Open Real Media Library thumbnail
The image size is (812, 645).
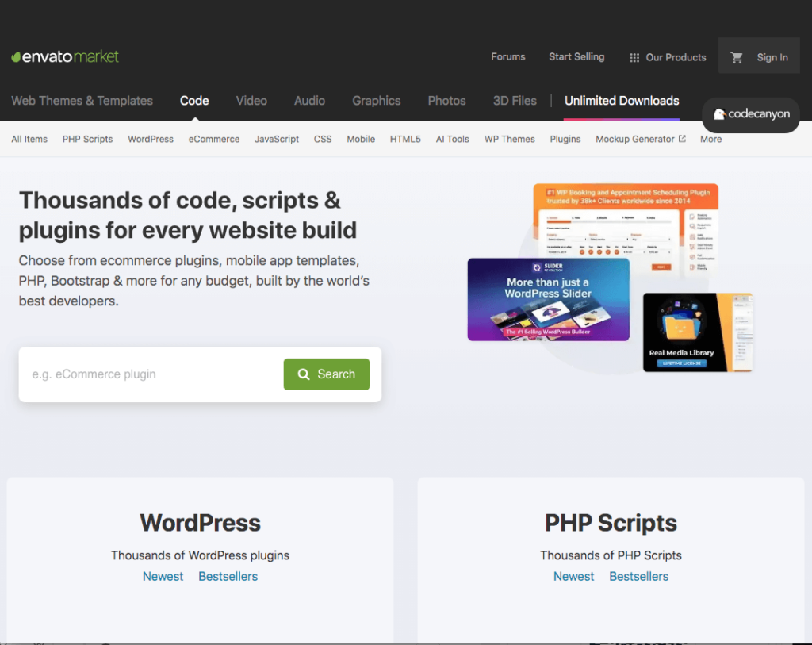698,332
